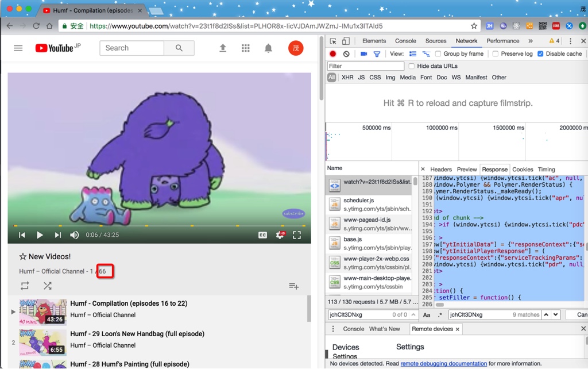
Task: Expand more DevTools tabs chevron
Action: click(531, 41)
